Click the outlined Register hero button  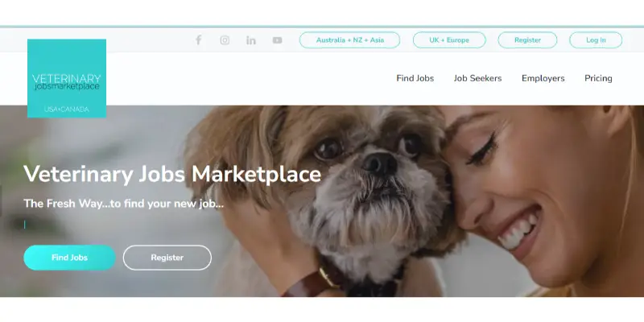(x=167, y=258)
